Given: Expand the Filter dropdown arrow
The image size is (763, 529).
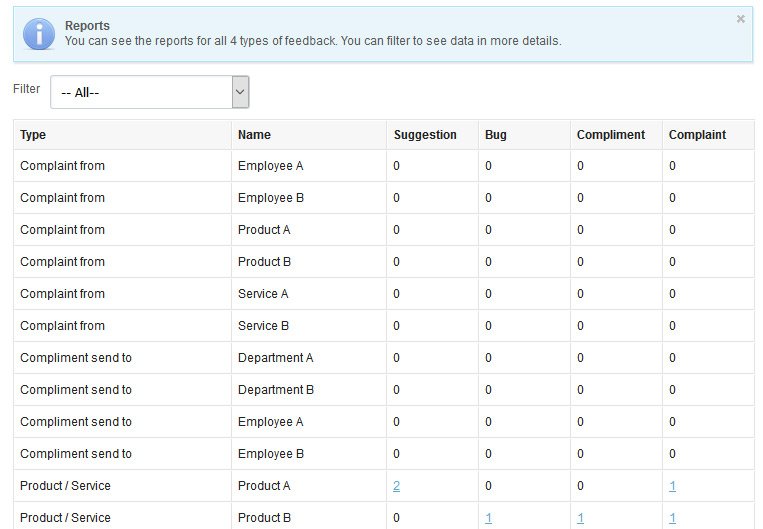Looking at the screenshot, I should coord(240,92).
